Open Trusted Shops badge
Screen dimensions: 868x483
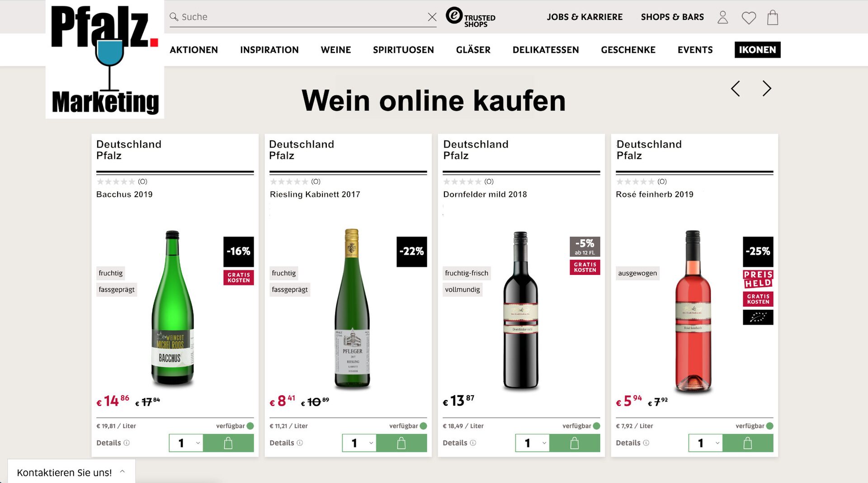tap(471, 18)
